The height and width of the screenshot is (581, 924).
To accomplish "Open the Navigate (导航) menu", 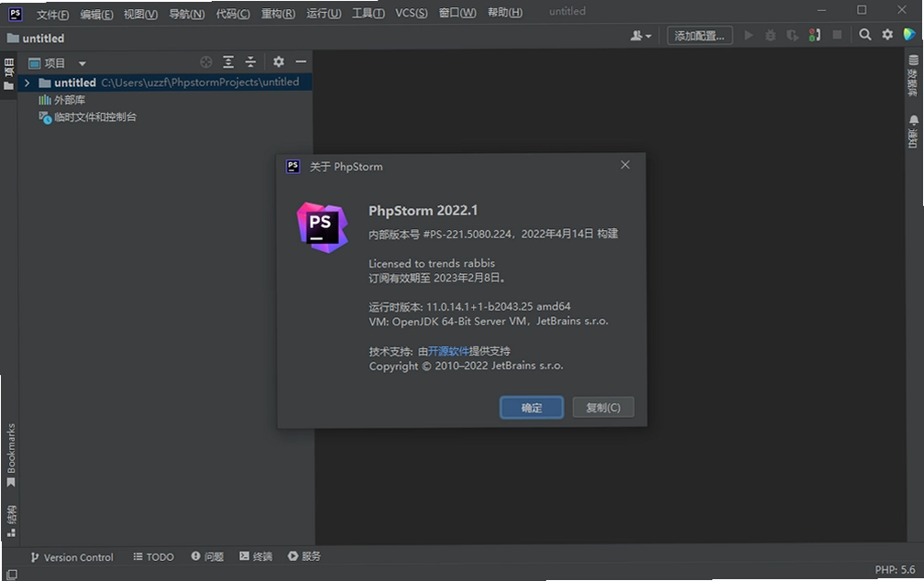I will [x=187, y=14].
